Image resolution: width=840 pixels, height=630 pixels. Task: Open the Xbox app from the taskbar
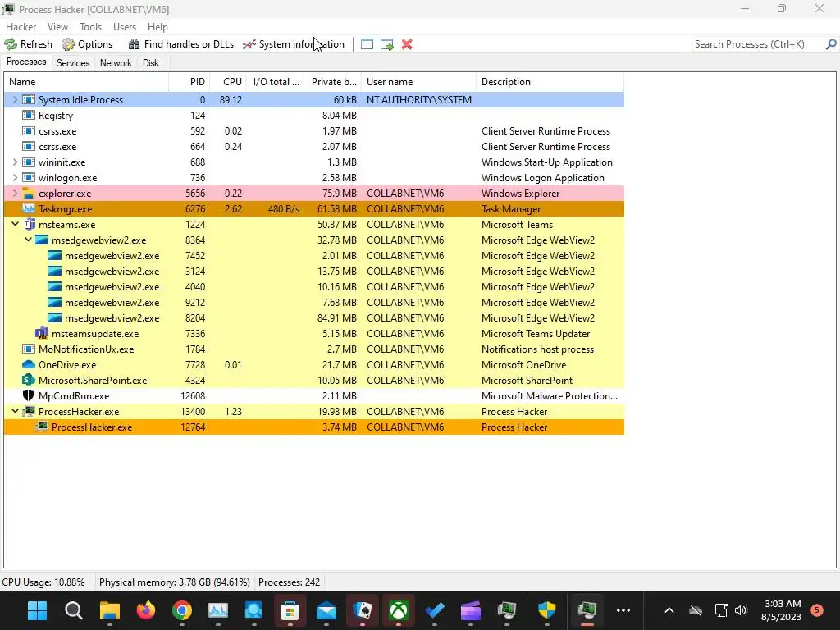click(x=398, y=610)
